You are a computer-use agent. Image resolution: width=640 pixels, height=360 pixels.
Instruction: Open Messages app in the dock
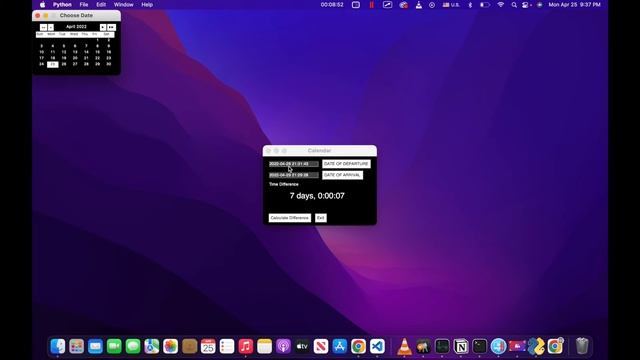point(133,346)
